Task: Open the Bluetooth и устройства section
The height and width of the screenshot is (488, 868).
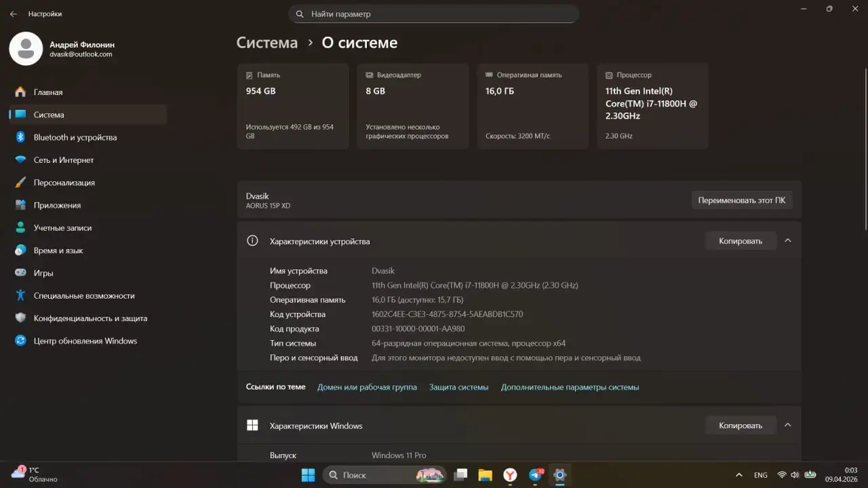Action: (75, 137)
